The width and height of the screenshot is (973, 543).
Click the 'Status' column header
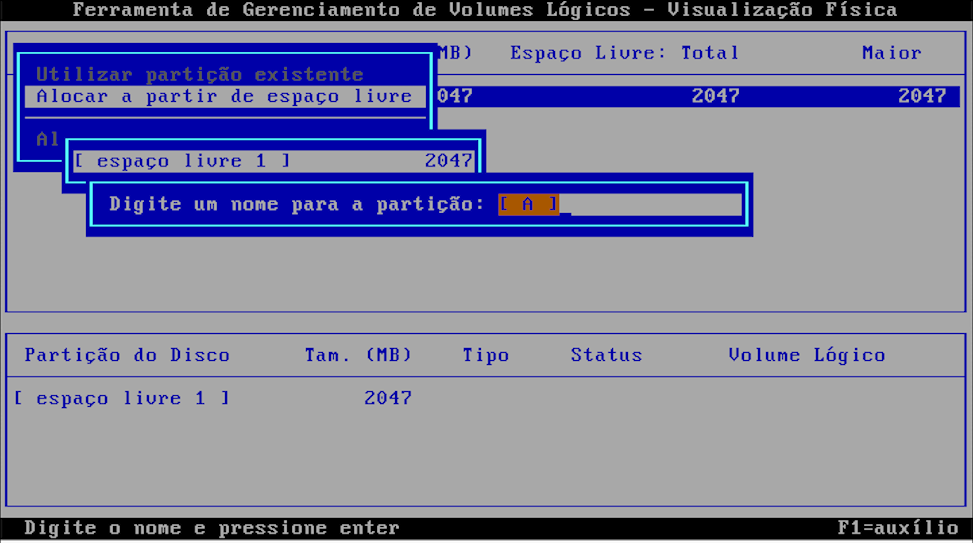click(x=606, y=355)
